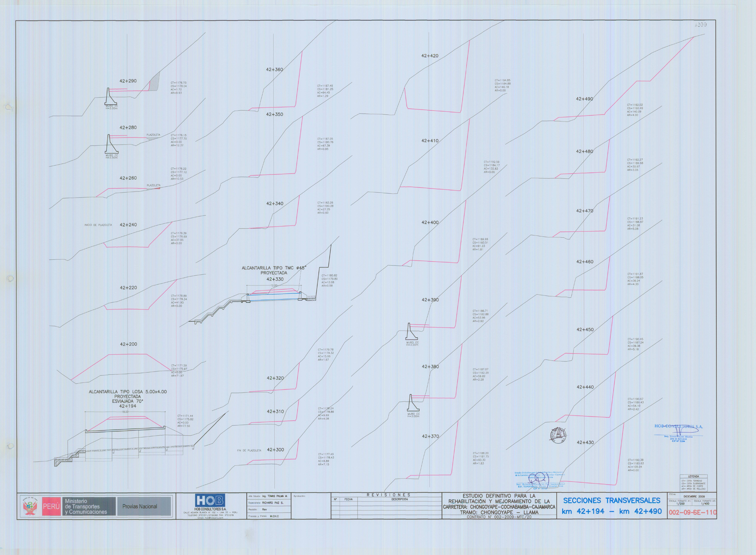Click the section label 42+360

pyautogui.click(x=275, y=69)
